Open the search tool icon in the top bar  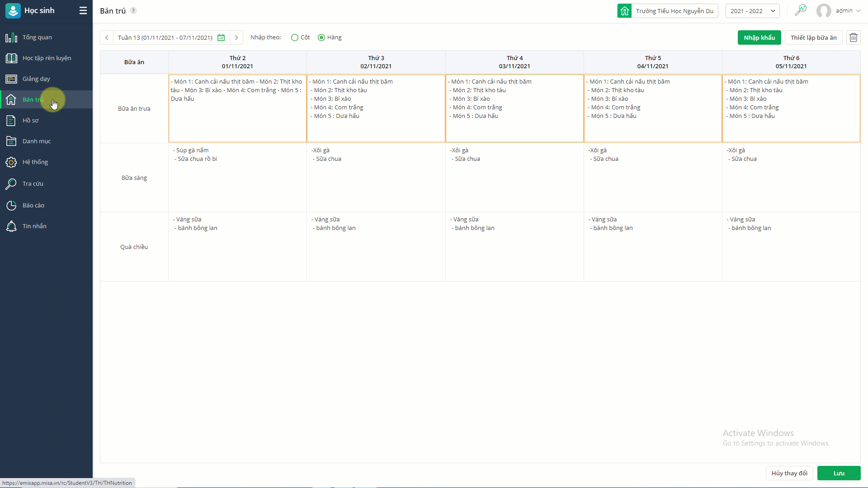point(800,10)
